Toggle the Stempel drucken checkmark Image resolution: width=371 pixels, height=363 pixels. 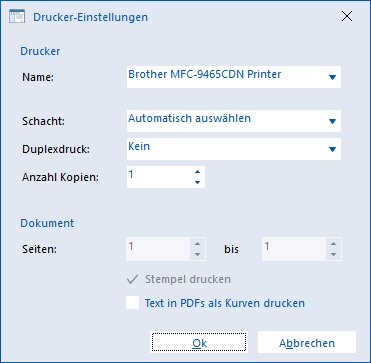click(x=132, y=279)
